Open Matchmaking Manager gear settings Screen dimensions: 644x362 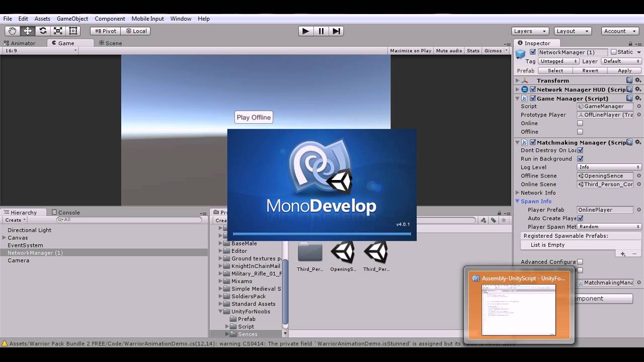click(638, 142)
